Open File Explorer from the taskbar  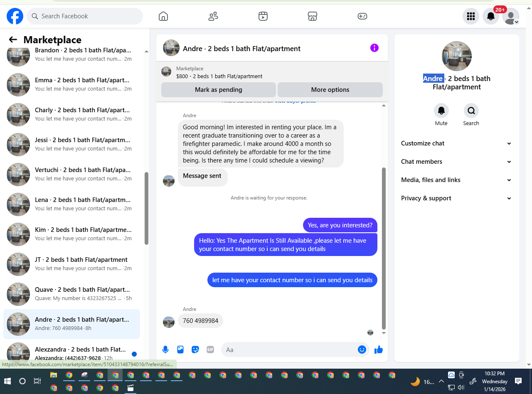tap(54, 375)
